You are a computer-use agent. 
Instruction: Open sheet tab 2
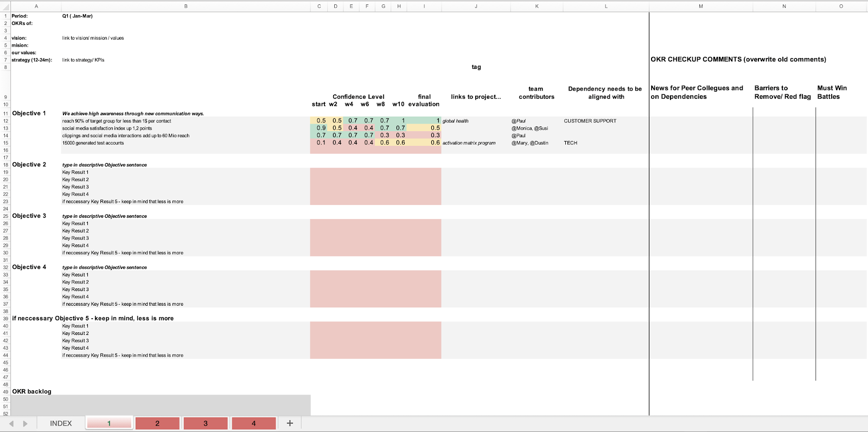[157, 423]
